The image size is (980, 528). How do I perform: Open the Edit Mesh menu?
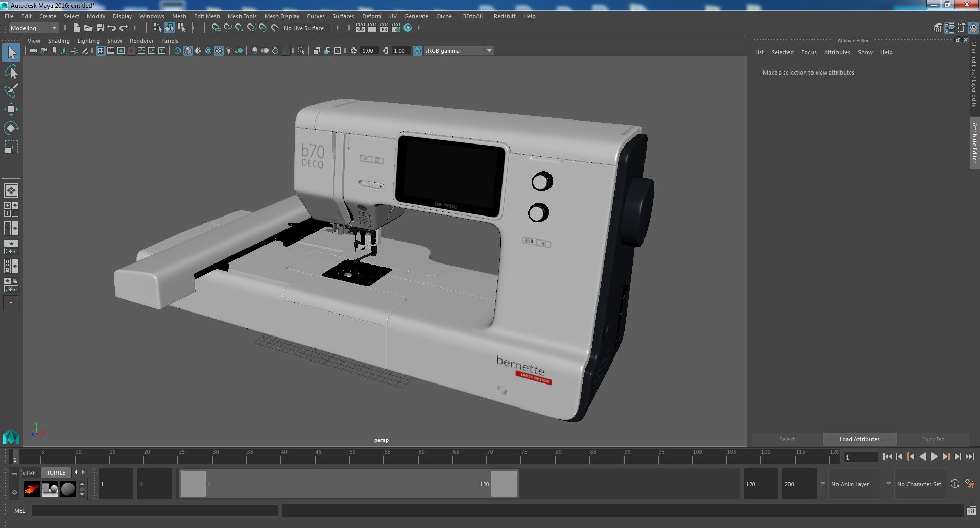pos(207,16)
